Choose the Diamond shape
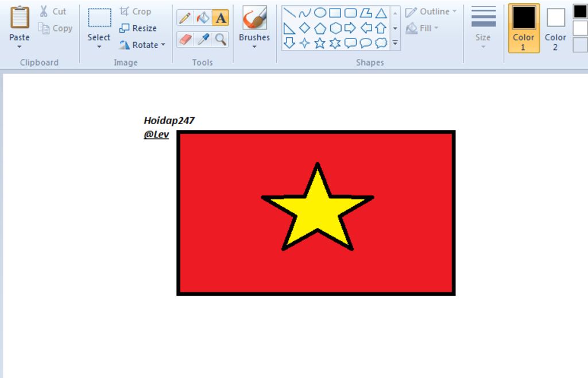 304,28
